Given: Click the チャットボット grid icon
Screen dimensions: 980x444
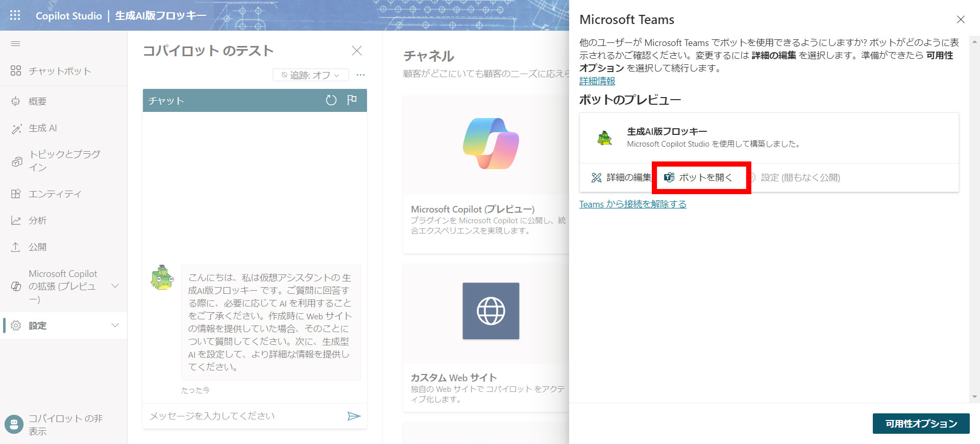Looking at the screenshot, I should tap(16, 71).
